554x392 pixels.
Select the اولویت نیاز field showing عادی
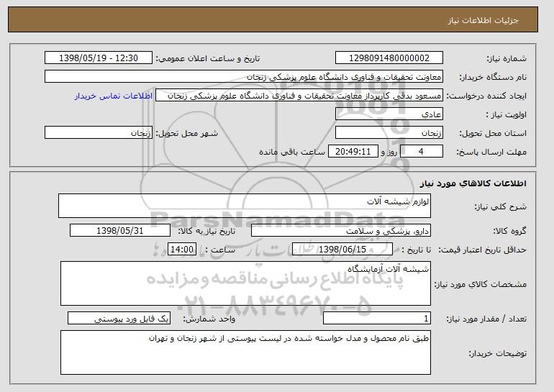[x=389, y=114]
